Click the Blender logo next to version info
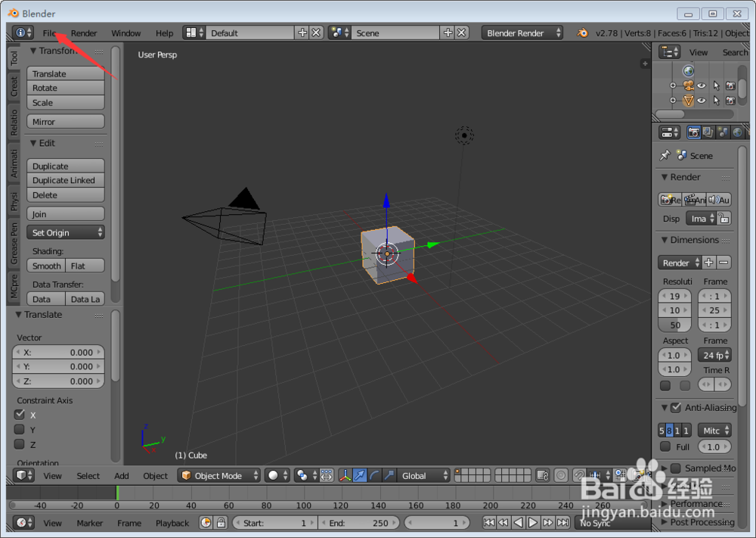Screen dimensions: 756x538 [x=582, y=33]
